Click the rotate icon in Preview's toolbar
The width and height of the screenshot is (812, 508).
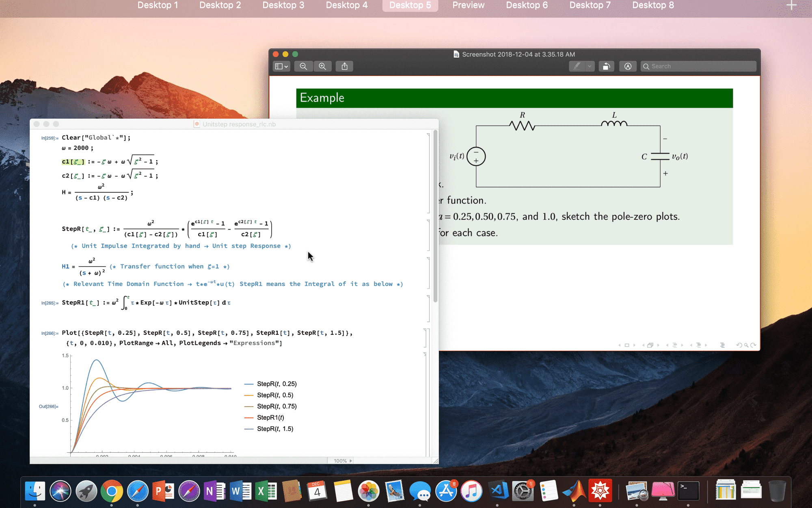pyautogui.click(x=606, y=66)
